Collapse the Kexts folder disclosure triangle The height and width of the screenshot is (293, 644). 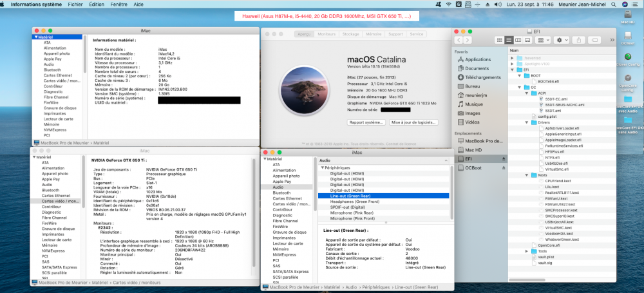pos(527,175)
